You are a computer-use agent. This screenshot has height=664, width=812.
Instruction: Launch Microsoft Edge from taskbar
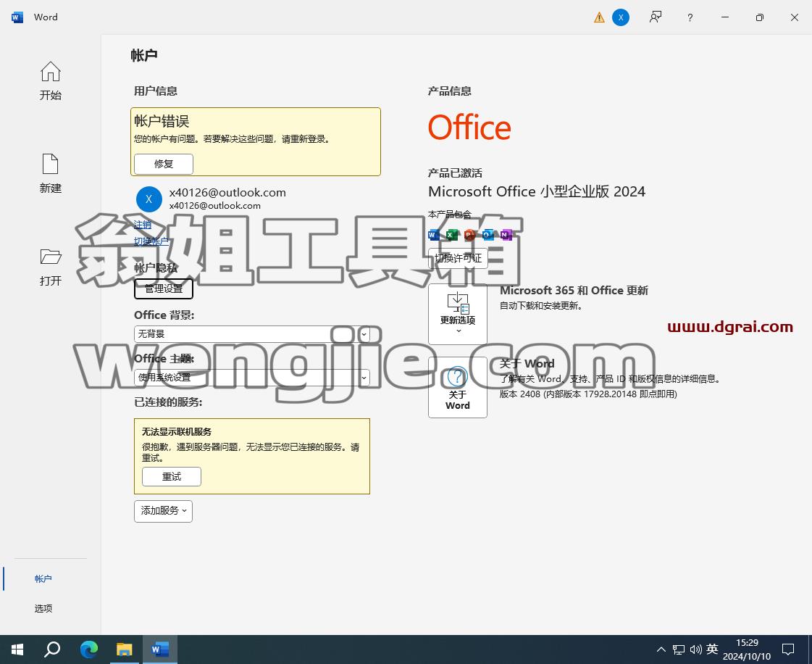coord(89,650)
